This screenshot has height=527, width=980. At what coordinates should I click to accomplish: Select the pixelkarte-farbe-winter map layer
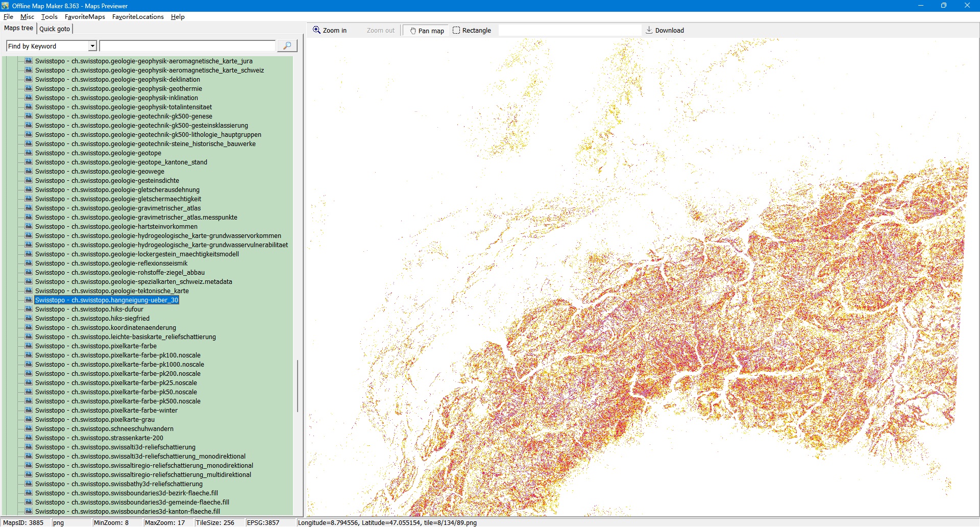tap(106, 411)
